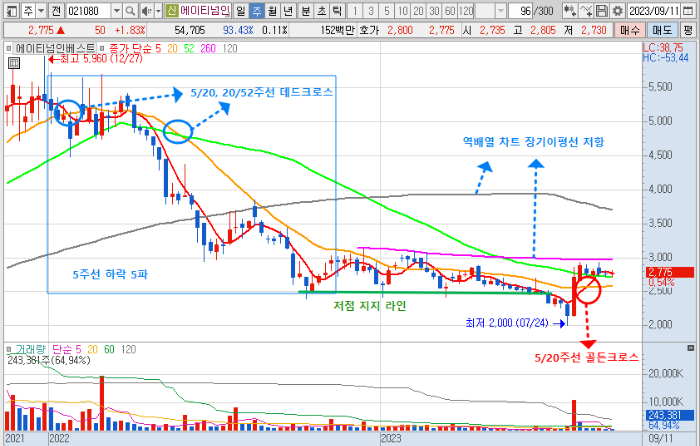Click the open price 2,735
Image resolution: width=700 pixels, height=446 pixels.
(x=492, y=30)
